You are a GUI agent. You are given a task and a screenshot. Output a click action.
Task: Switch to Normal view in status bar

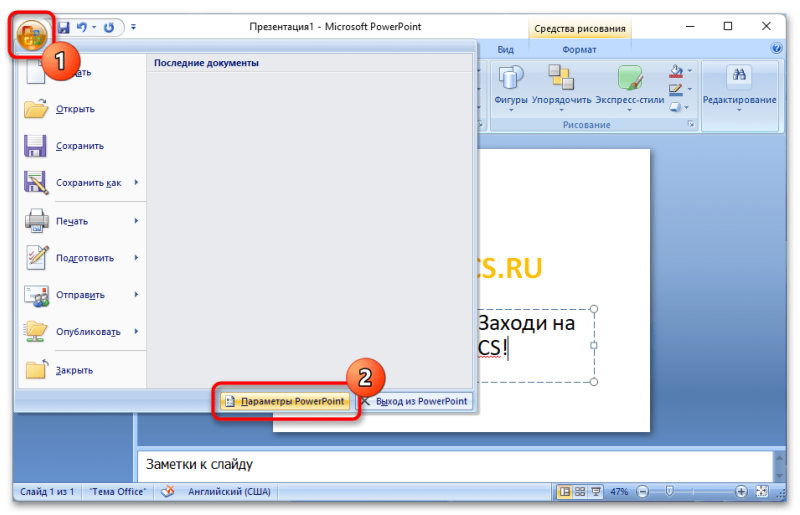564,492
